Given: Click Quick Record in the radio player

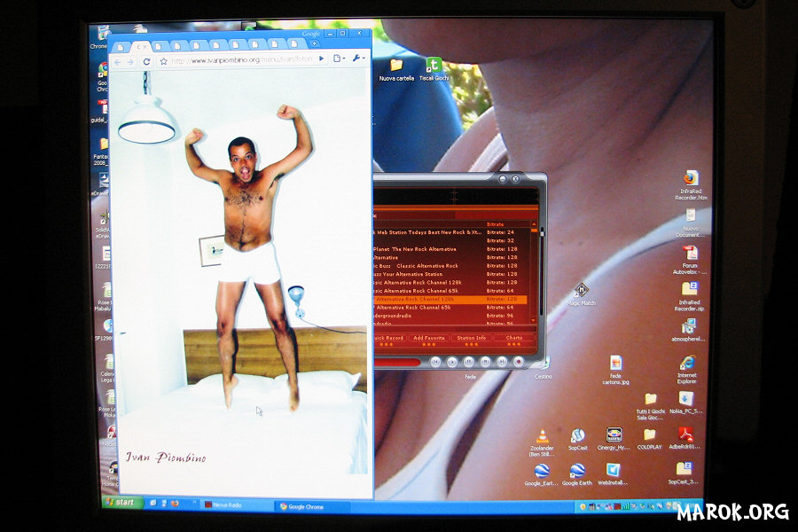Looking at the screenshot, I should tap(389, 338).
